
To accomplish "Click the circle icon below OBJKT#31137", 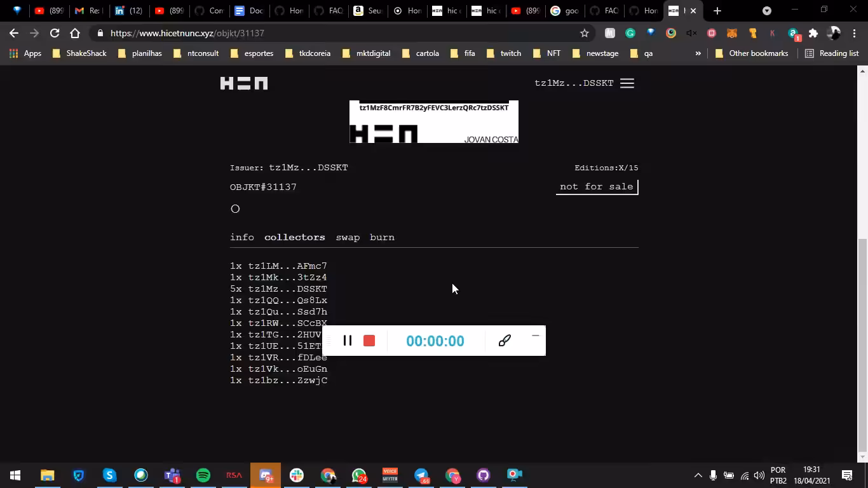I will pos(235,209).
